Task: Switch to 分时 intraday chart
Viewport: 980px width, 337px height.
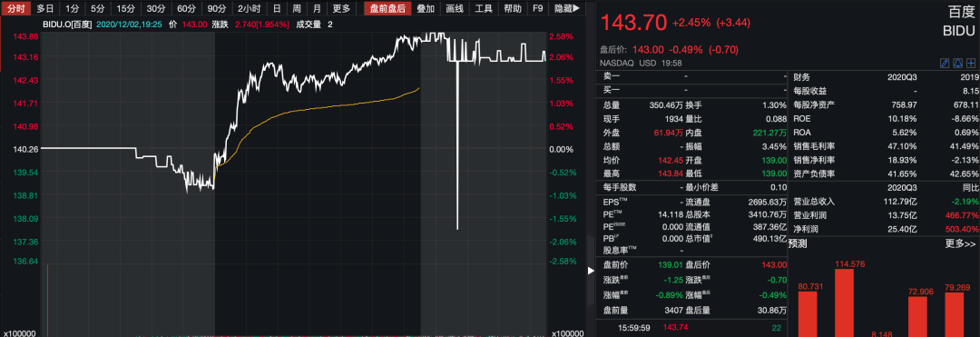Action: click(15, 9)
